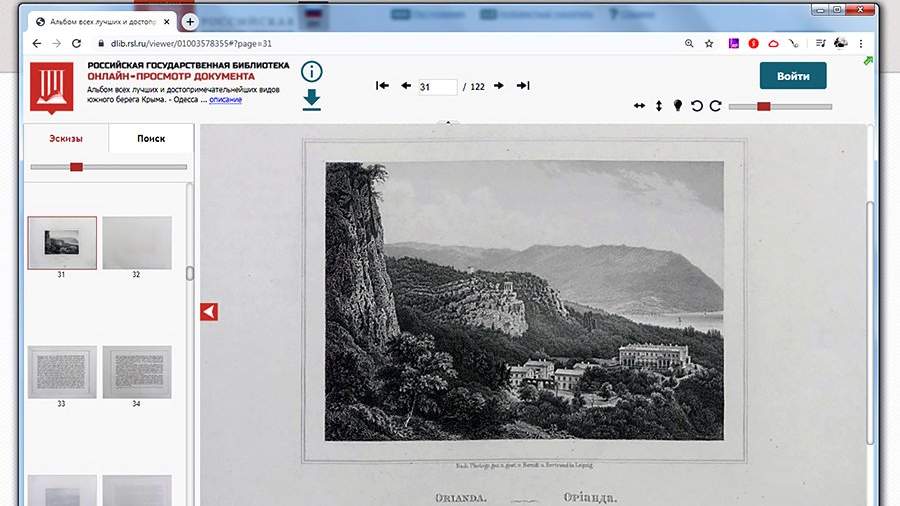Viewport: 900px width, 506px height.
Task: Click the download document arrow icon
Action: 312,99
